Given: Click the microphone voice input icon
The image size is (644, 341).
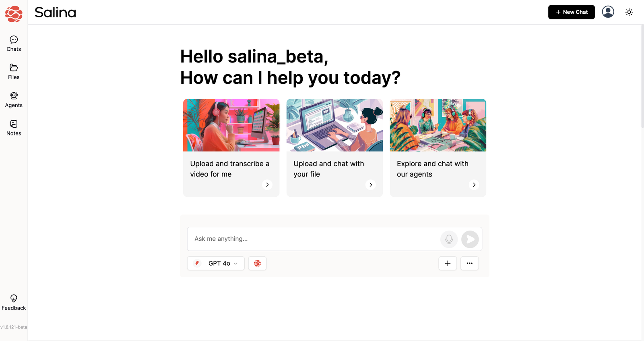Looking at the screenshot, I should pos(449,239).
